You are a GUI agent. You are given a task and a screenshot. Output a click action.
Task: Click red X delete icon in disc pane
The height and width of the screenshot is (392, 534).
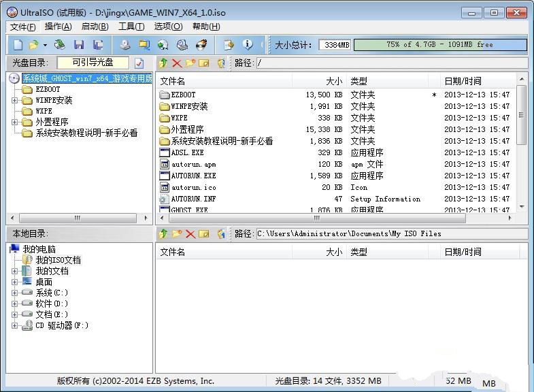click(x=177, y=63)
